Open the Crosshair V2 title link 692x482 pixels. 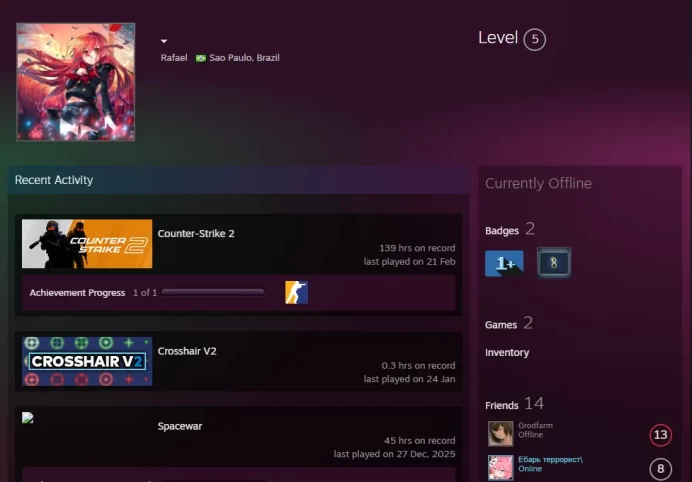point(187,351)
